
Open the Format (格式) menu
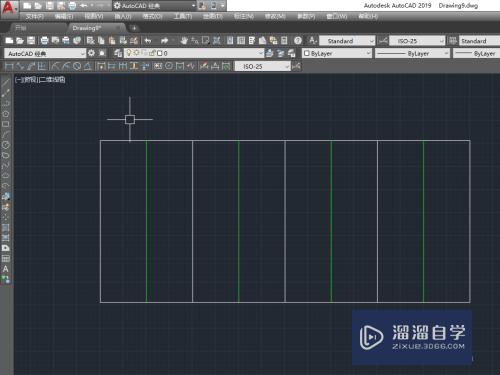tap(152, 16)
